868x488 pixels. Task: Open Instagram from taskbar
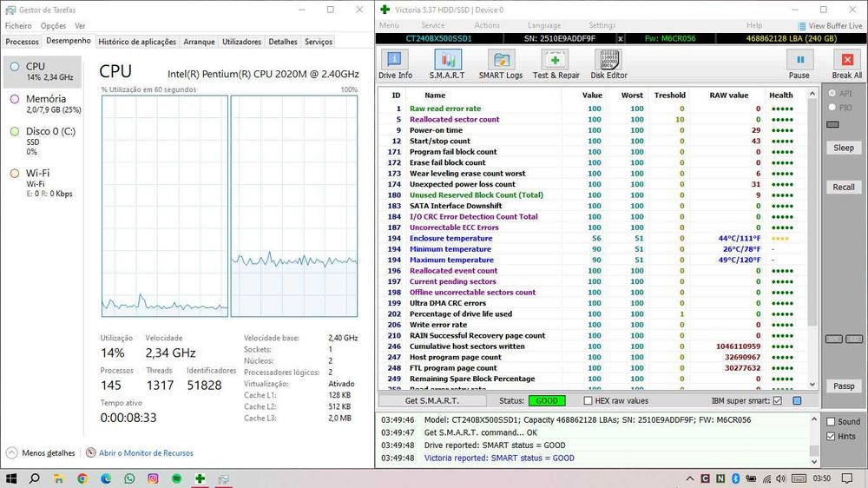153,478
